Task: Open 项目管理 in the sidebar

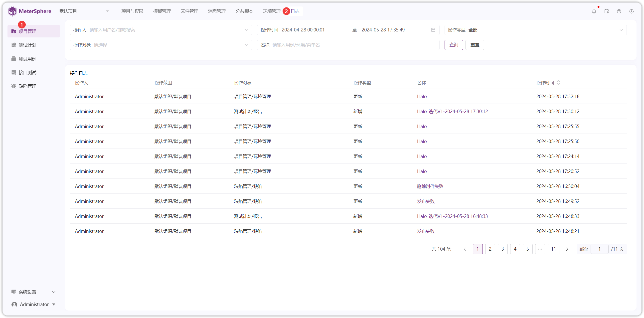Action: (x=34, y=31)
